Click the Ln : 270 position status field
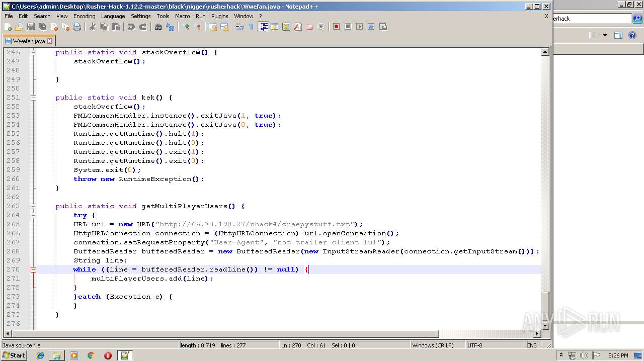Screen dimensions: 644x362 [x=291, y=345]
